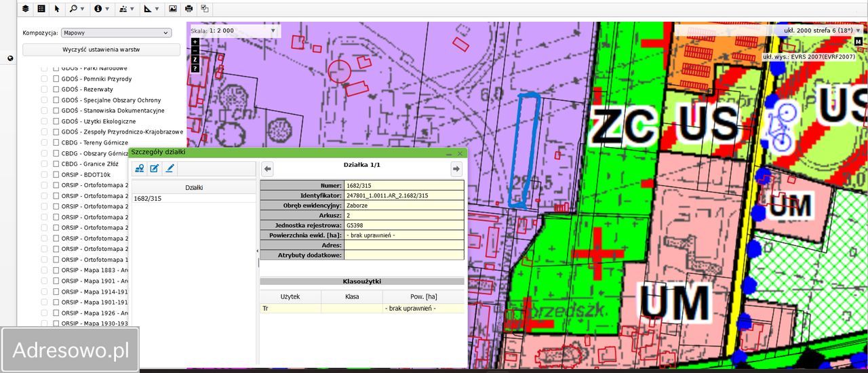Image resolution: width=868 pixels, height=373 pixels.
Task: Click the Tr land-use cell
Action: [x=290, y=308]
